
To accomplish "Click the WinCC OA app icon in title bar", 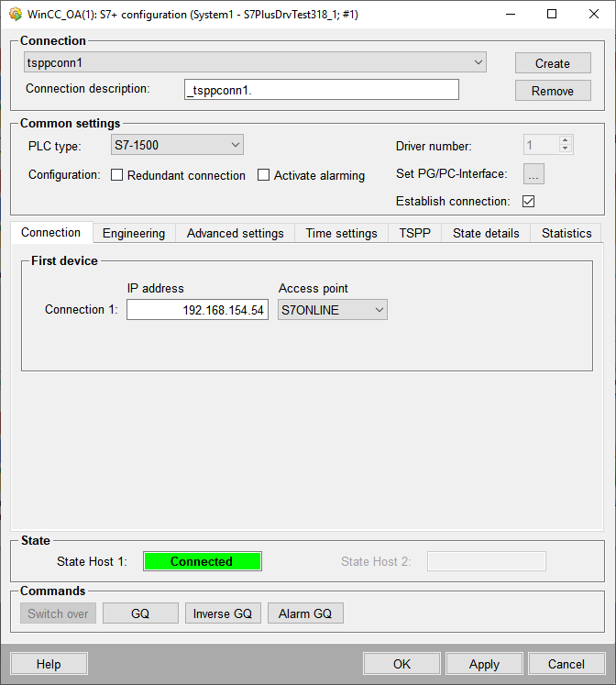I will tap(16, 15).
